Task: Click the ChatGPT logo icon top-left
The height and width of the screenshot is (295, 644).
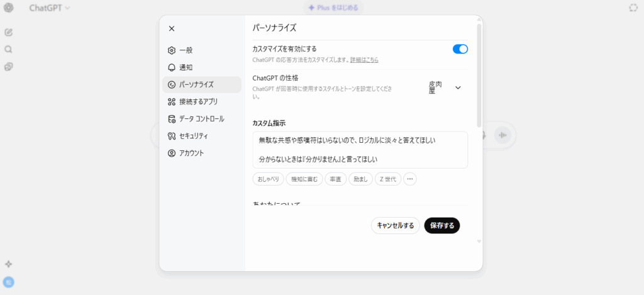Action: tap(9, 8)
